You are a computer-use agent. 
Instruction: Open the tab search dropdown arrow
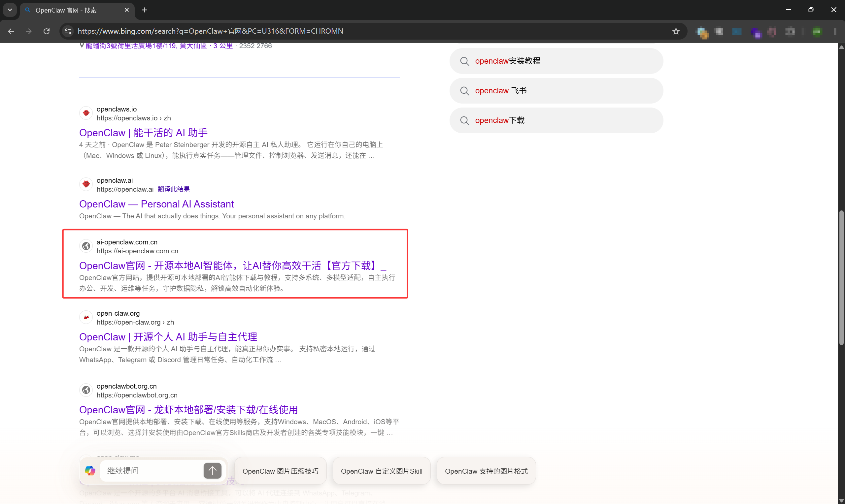click(x=10, y=10)
